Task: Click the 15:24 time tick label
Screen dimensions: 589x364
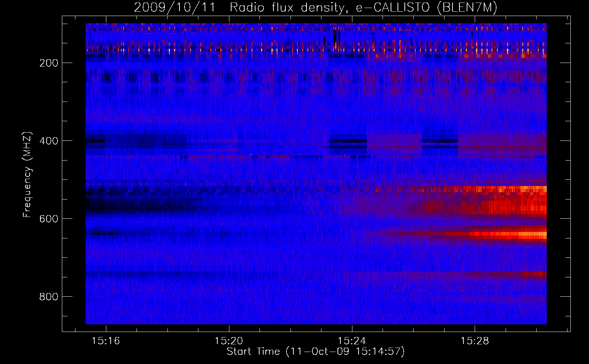Action: 352,341
